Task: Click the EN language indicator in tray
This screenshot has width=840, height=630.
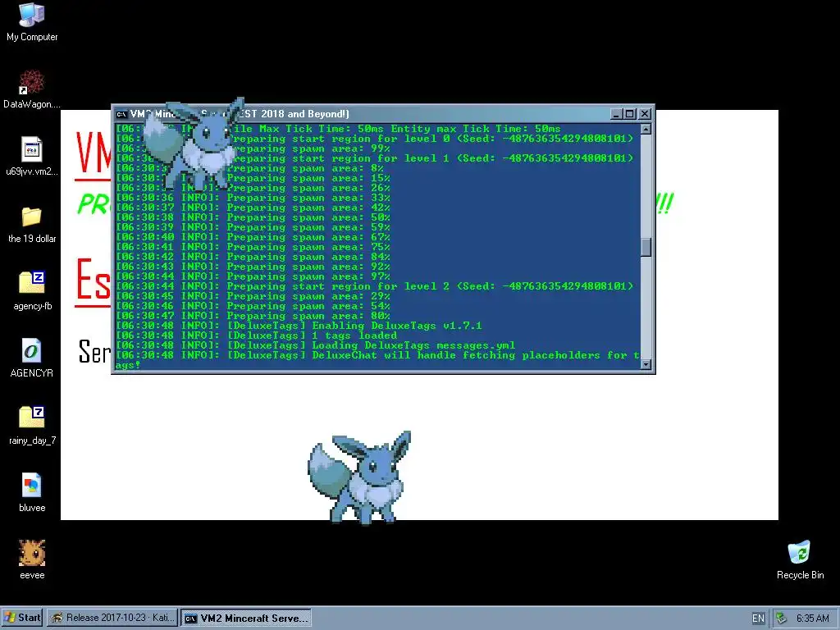Action: (x=758, y=619)
